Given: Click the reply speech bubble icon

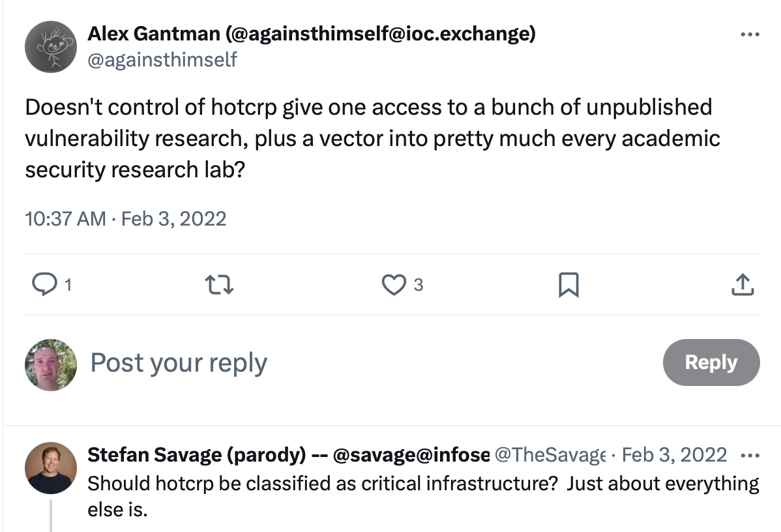Looking at the screenshot, I should point(44,284).
